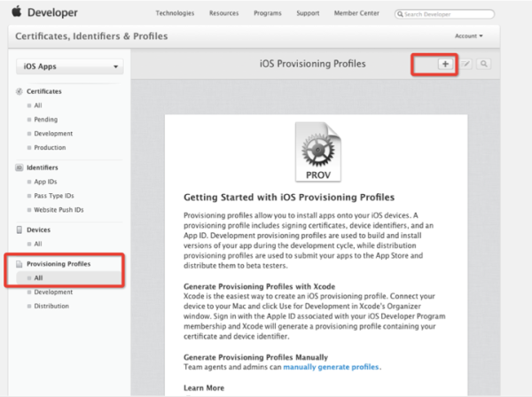Viewport: 532px width, 397px height.
Task: Select Pending certificates
Action: [x=46, y=120]
